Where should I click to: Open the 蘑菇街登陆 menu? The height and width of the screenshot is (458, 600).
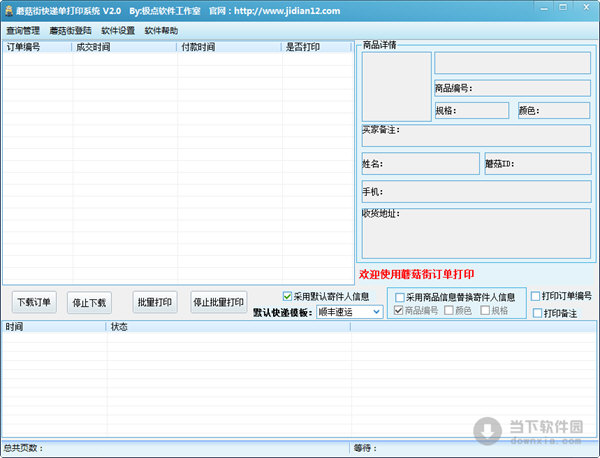(70, 30)
